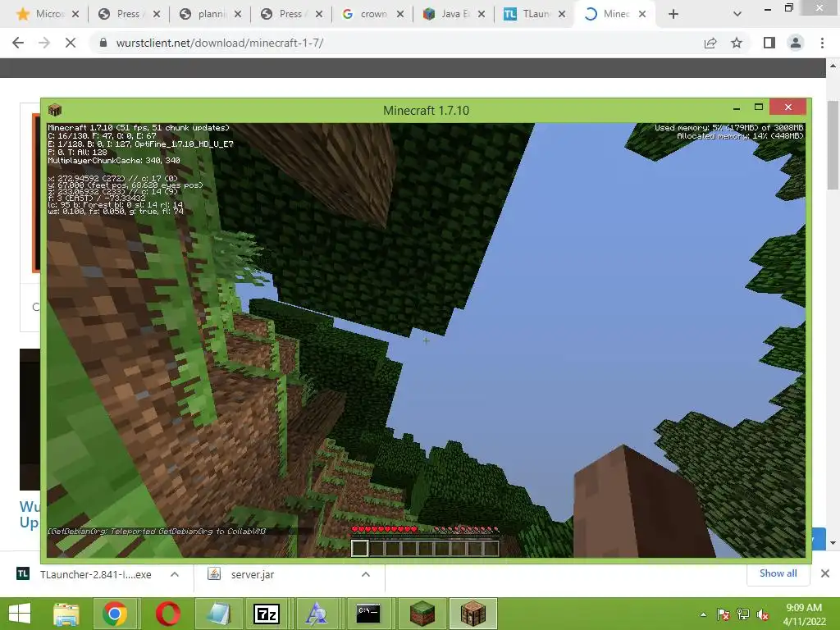This screenshot has height=630, width=840.
Task: Open the blue A taskbar app
Action: [x=316, y=614]
